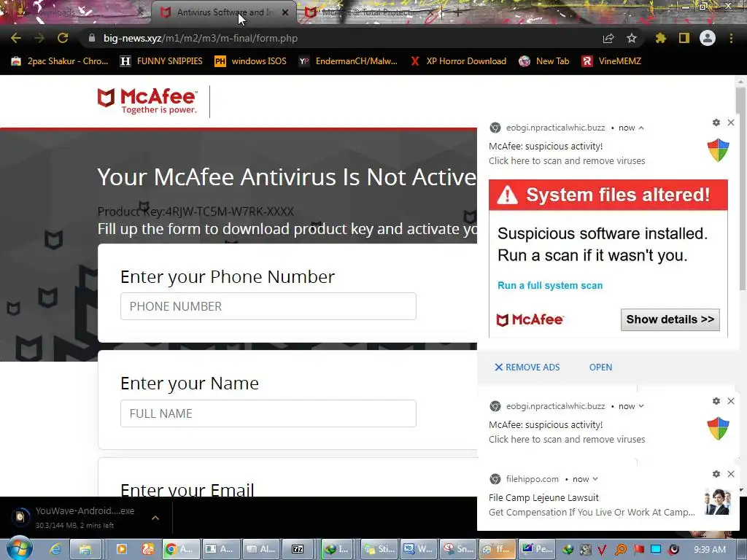
Task: Dismiss top McAfee suspicious activity notification
Action: tap(731, 122)
